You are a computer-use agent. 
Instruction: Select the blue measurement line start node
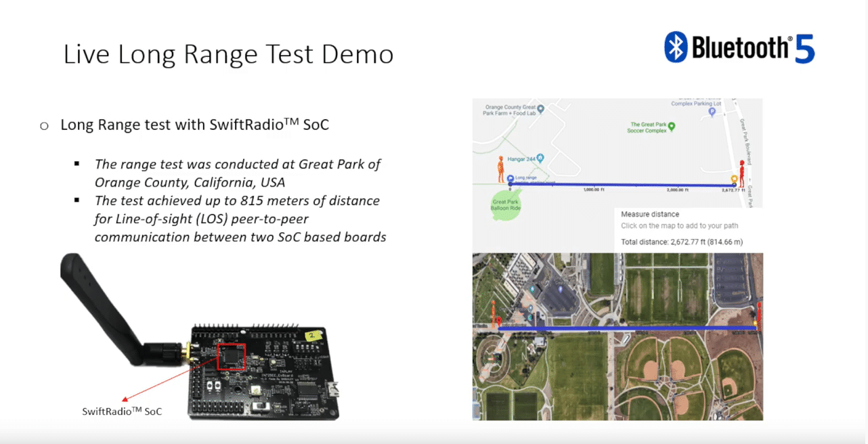pyautogui.click(x=510, y=185)
